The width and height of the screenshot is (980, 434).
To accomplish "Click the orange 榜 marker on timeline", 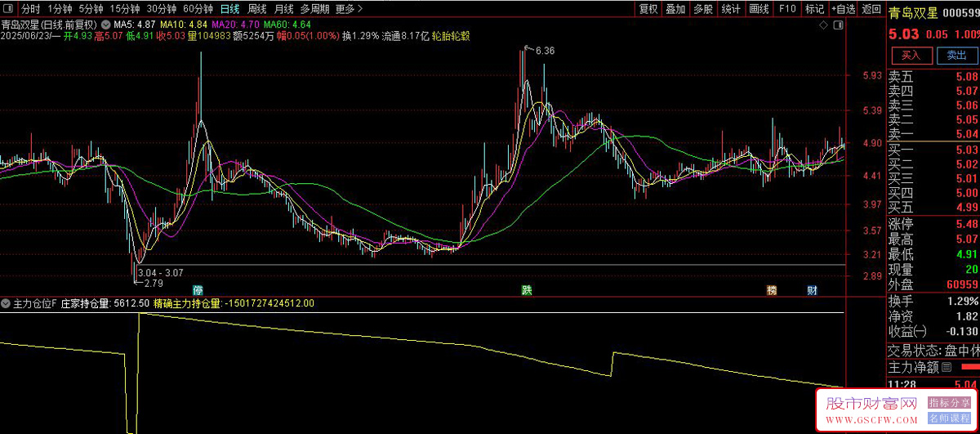I will pos(772,290).
